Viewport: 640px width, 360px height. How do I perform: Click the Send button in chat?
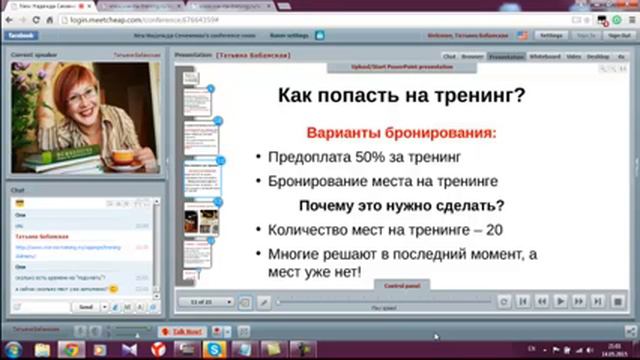coord(86,307)
